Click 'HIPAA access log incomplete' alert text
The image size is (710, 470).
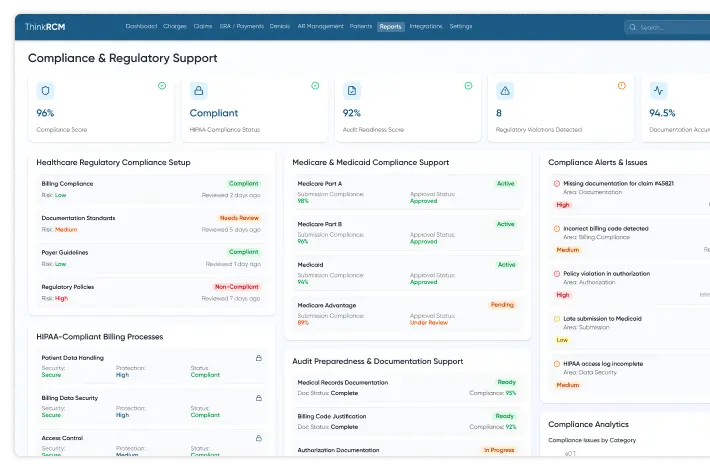tap(603, 364)
